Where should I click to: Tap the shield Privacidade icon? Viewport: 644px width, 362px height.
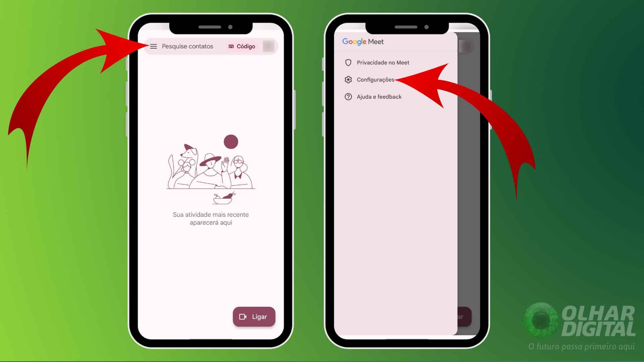coord(348,62)
